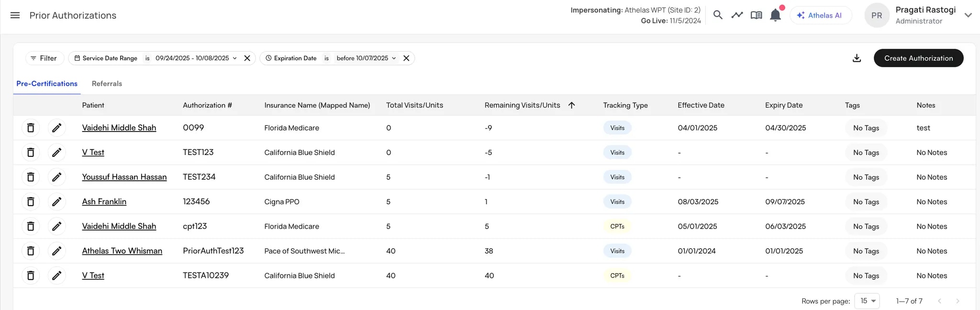Switch to the Referrals tab
The width and height of the screenshot is (980, 310).
107,84
